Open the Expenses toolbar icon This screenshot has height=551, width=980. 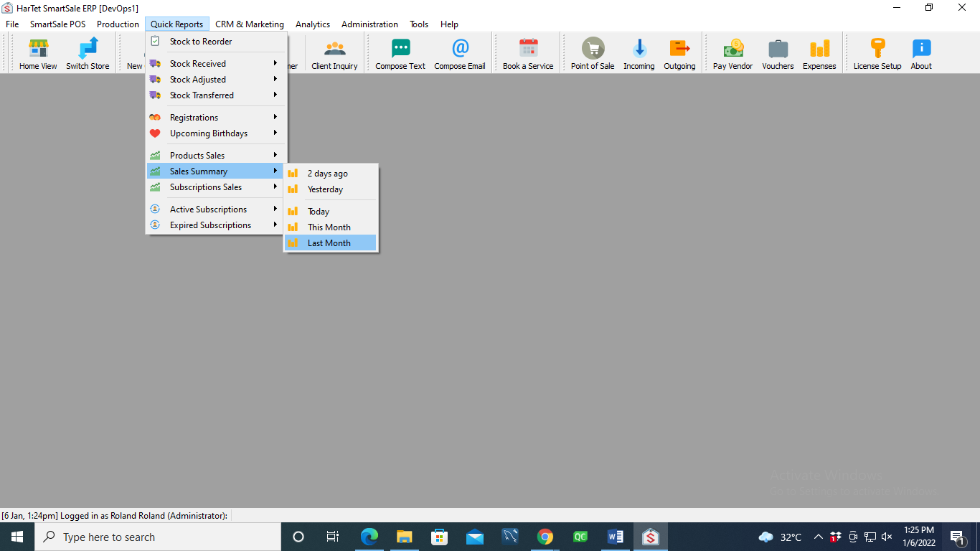pyautogui.click(x=819, y=54)
